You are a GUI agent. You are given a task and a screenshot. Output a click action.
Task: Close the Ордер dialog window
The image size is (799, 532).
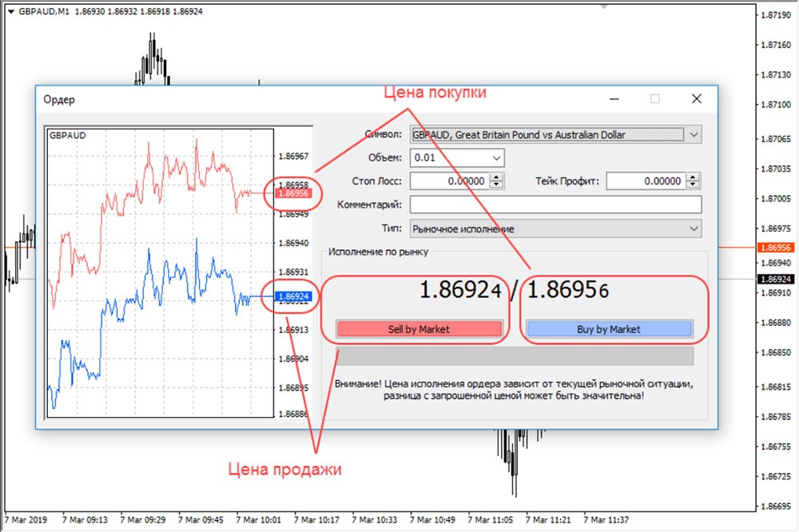[x=697, y=99]
